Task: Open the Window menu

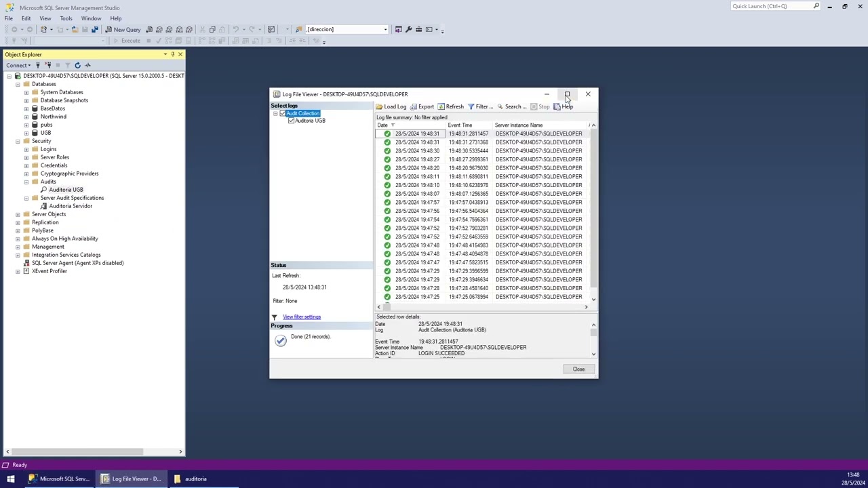Action: tap(91, 18)
